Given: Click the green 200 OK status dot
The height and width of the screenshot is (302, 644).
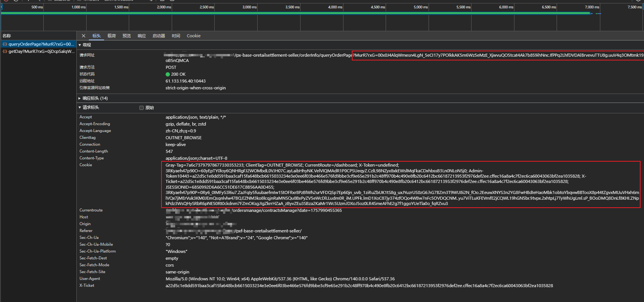Looking at the screenshot, I should [168, 74].
